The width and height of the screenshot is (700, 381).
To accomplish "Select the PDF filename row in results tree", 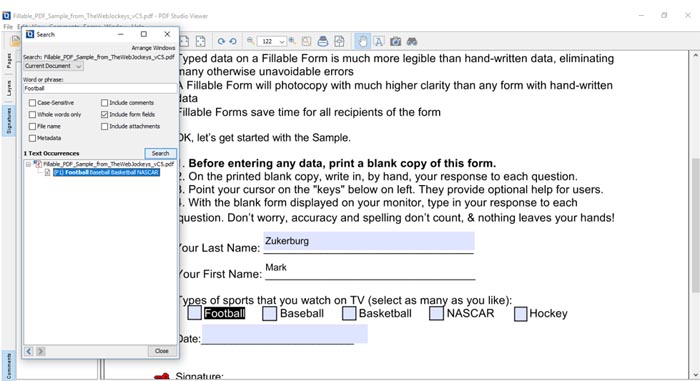I will coord(108,164).
